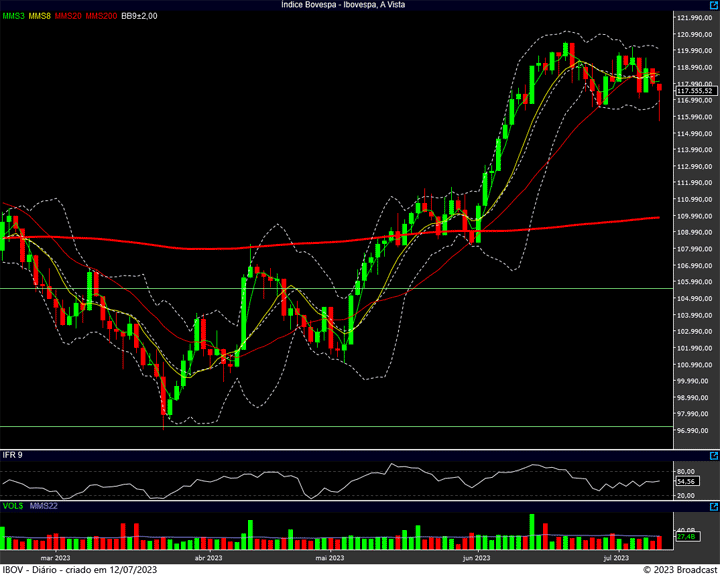Select the MMS3 indicator label

click(14, 16)
